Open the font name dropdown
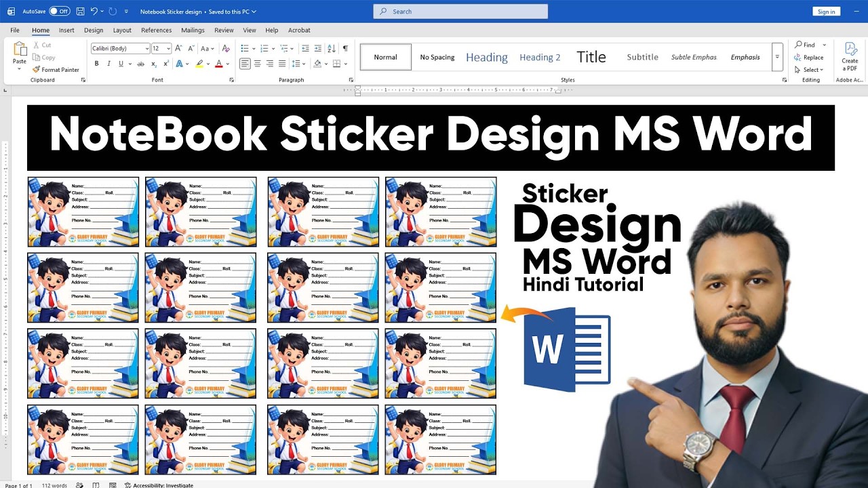This screenshot has width=868, height=488. pyautogui.click(x=147, y=49)
